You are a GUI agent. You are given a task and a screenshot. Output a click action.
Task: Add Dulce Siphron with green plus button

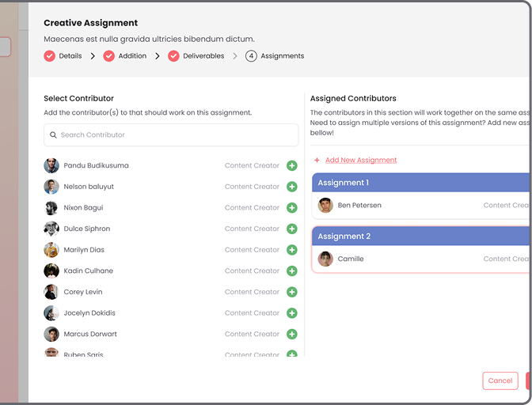292,229
